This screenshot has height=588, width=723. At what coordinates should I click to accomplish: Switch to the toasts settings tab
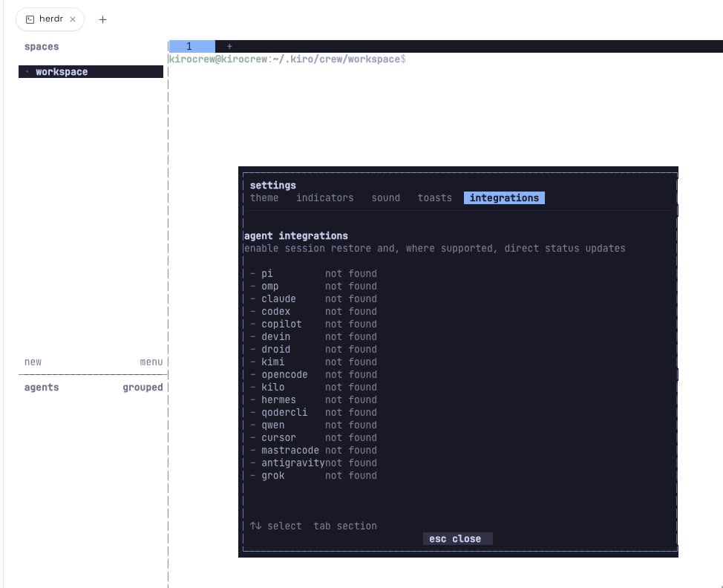click(x=434, y=197)
